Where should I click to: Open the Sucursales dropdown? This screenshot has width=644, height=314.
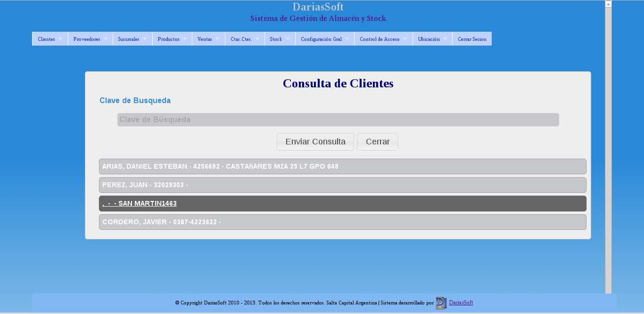click(144, 39)
